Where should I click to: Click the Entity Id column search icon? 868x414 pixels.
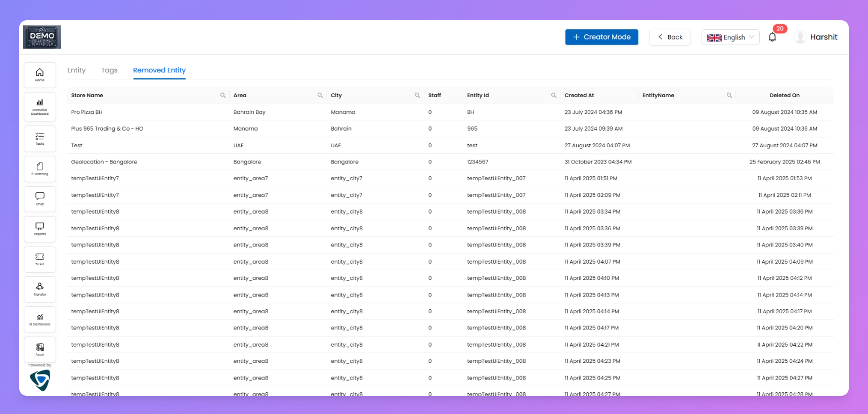pos(553,95)
